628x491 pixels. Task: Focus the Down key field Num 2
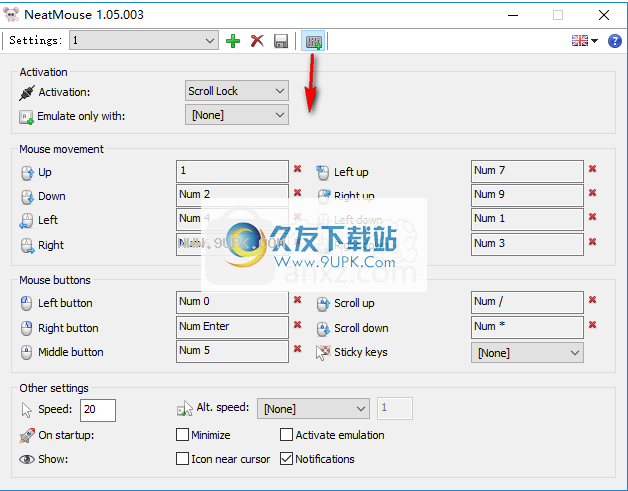[232, 195]
